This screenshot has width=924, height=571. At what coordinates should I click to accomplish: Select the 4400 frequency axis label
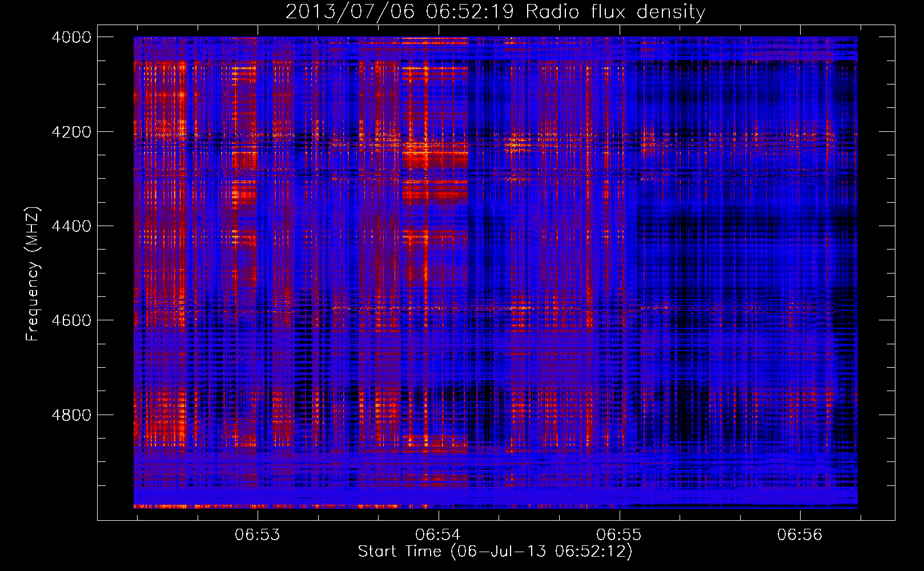coord(71,226)
